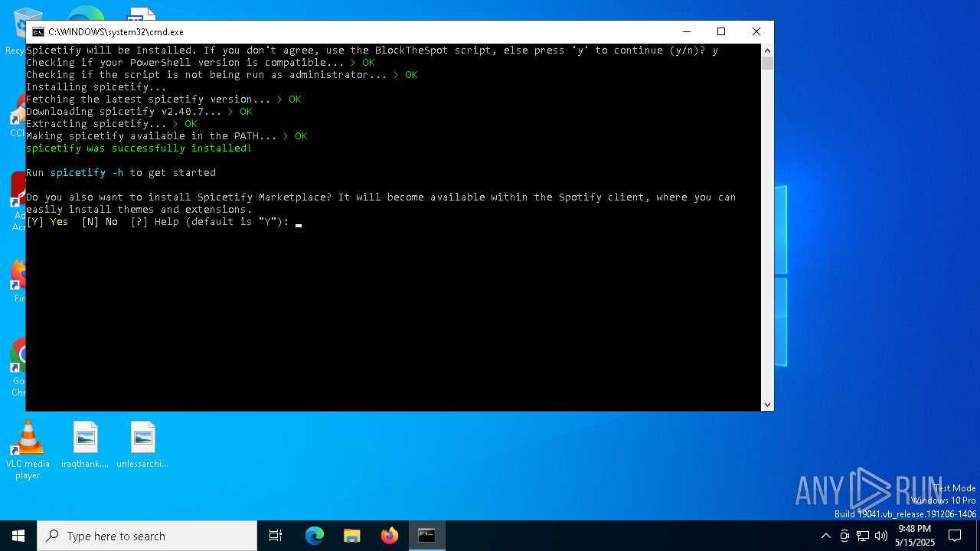The image size is (980, 551).
Task: Click 'Fetching the latest spicetify version...' line
Action: (x=164, y=99)
